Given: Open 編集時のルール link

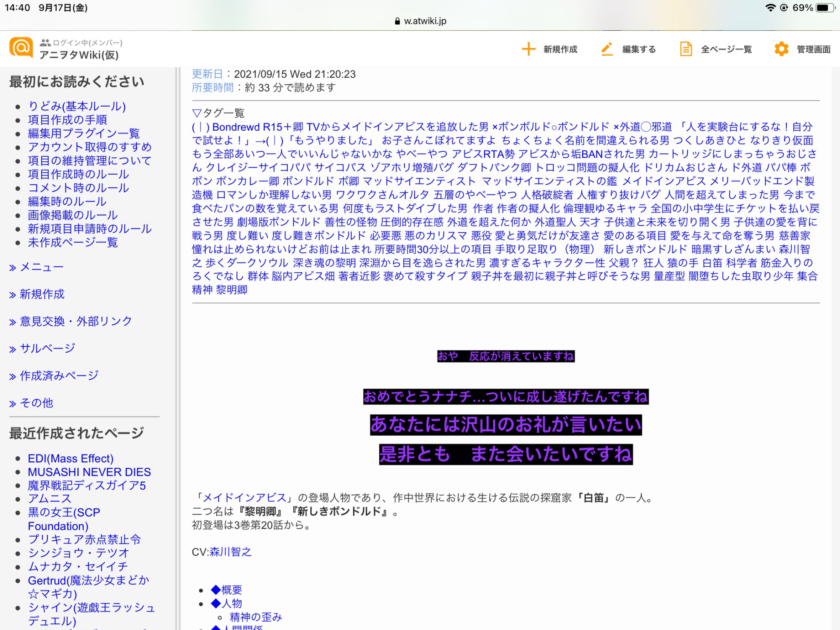Looking at the screenshot, I should pyautogui.click(x=67, y=202).
